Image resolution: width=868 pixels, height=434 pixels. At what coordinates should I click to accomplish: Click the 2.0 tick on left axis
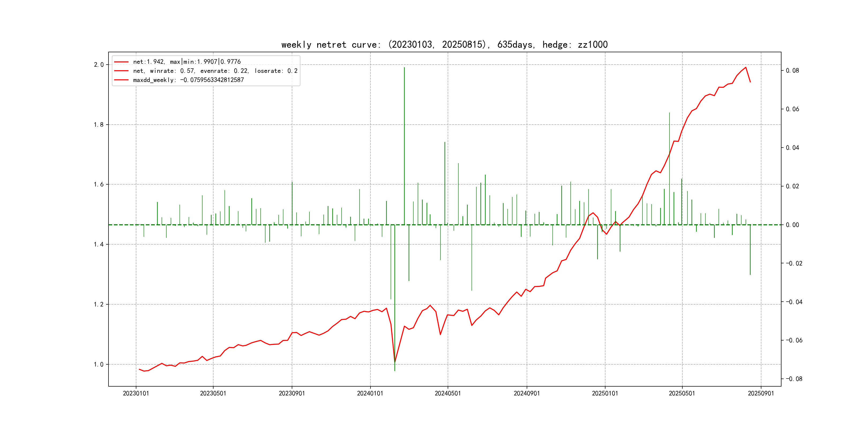tap(99, 65)
